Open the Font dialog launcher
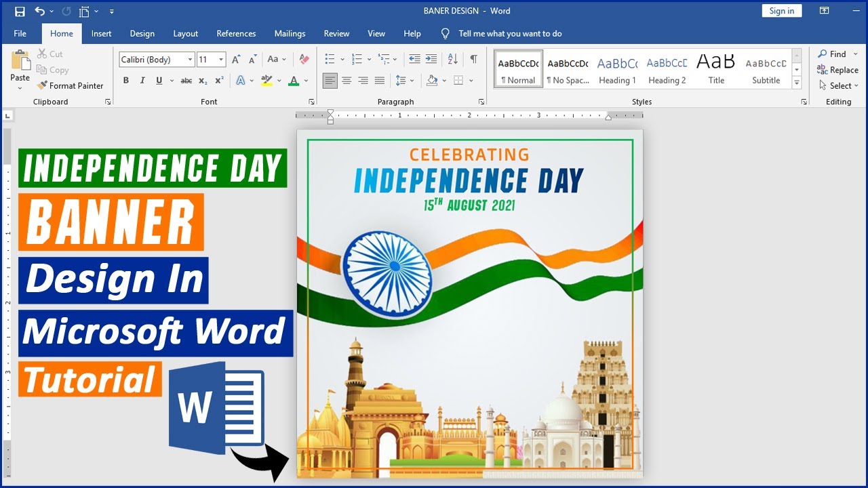The height and width of the screenshot is (488, 868). [311, 102]
